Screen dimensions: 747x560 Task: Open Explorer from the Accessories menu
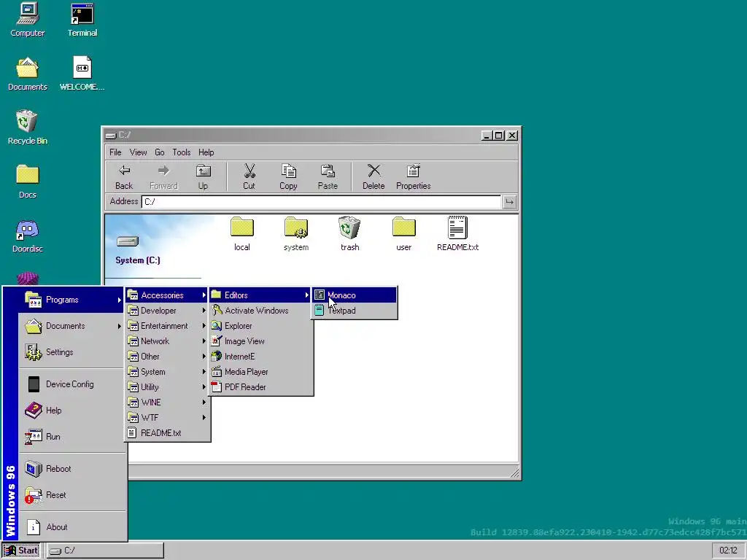click(x=261, y=326)
